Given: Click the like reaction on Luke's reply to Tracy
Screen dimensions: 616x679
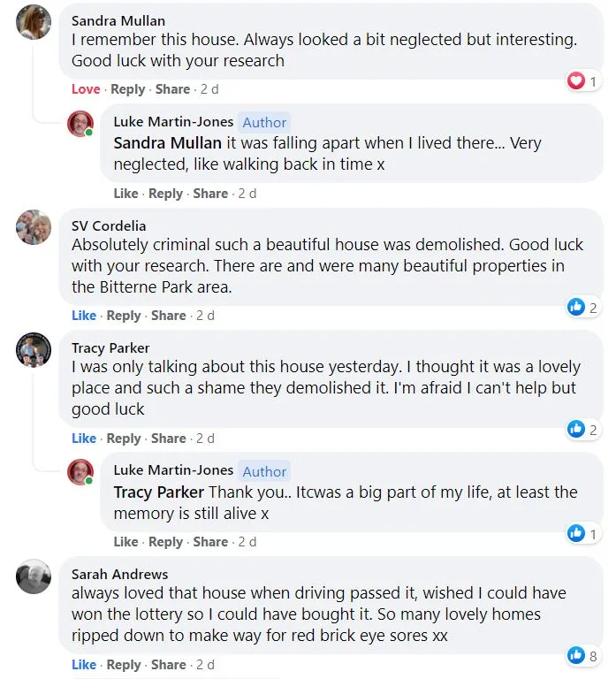Looking at the screenshot, I should [x=576, y=533].
